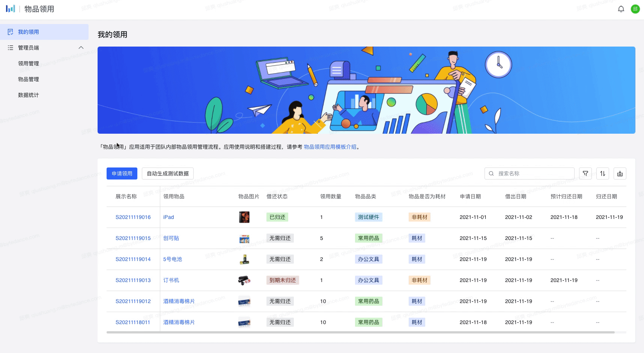Click the 创可贴 item thumbnail
This screenshot has height=353, width=644.
(x=244, y=238)
